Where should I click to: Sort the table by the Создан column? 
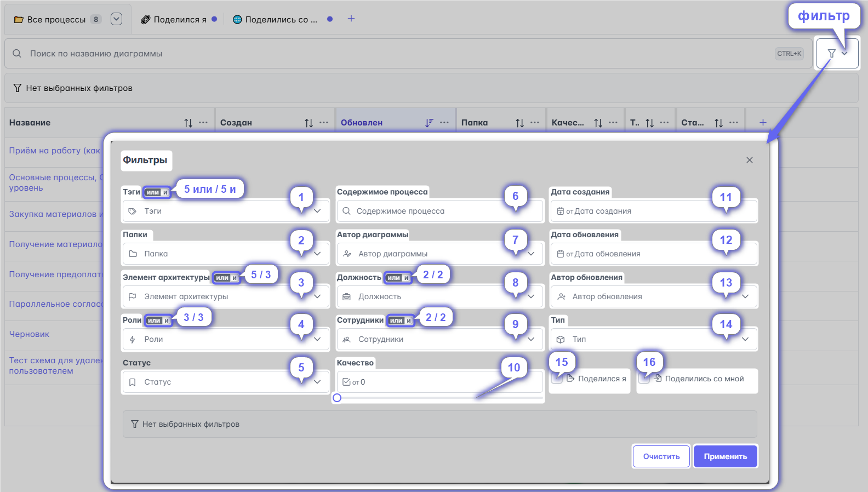pos(309,123)
